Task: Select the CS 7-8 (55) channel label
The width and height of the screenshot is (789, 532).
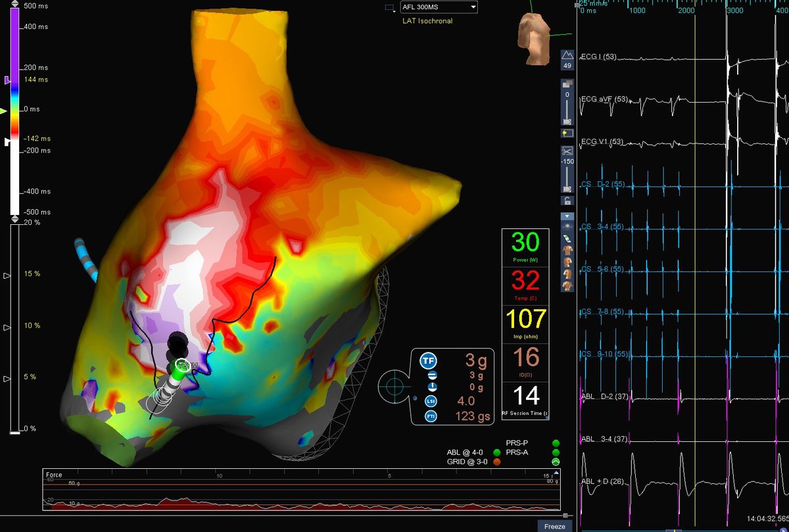Action: coord(602,312)
